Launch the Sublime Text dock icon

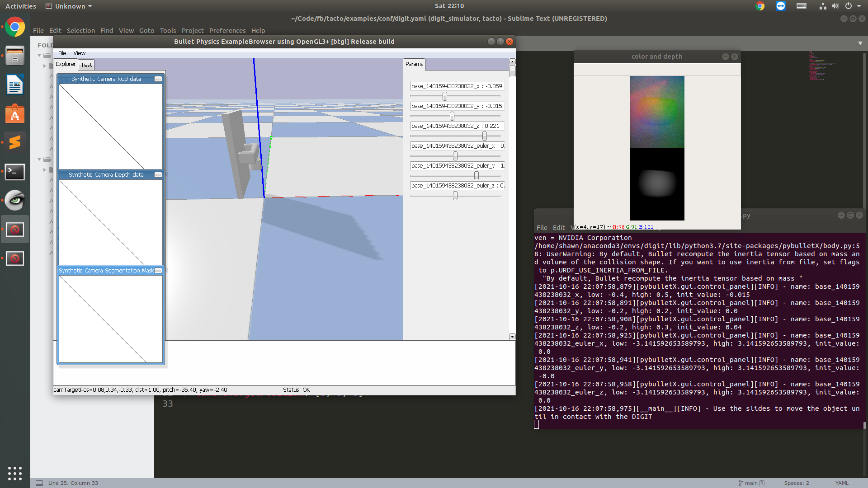15,142
